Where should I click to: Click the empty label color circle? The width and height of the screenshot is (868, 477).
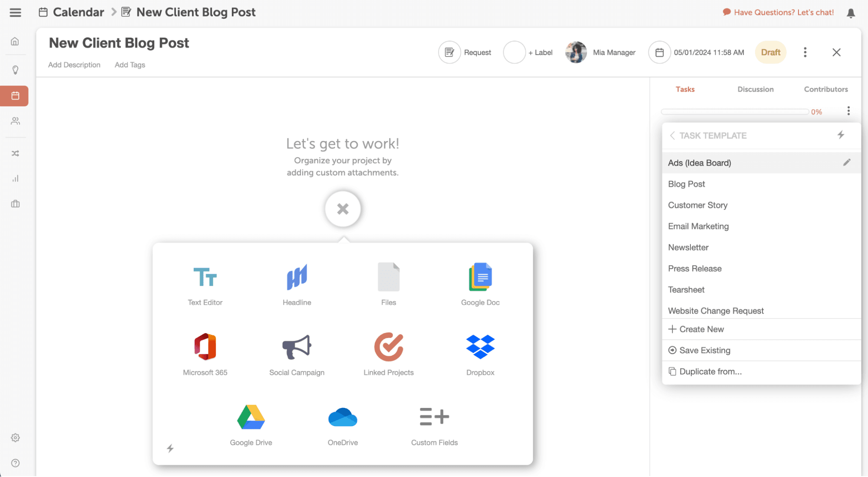514,53
